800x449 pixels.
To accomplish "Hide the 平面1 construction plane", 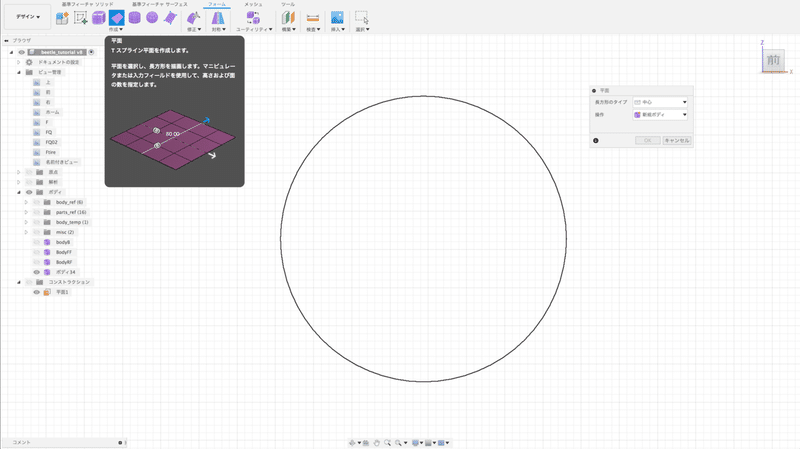I will [37, 292].
